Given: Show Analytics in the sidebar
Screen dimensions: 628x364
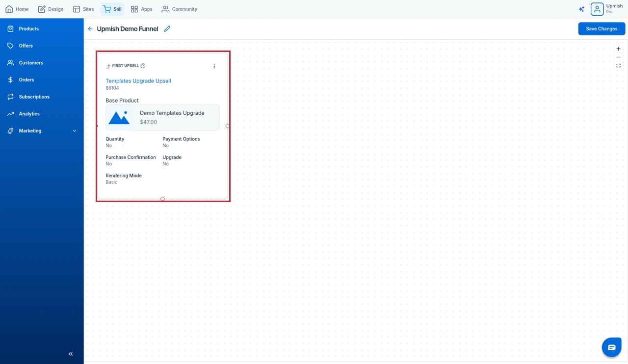Looking at the screenshot, I should [x=42, y=114].
